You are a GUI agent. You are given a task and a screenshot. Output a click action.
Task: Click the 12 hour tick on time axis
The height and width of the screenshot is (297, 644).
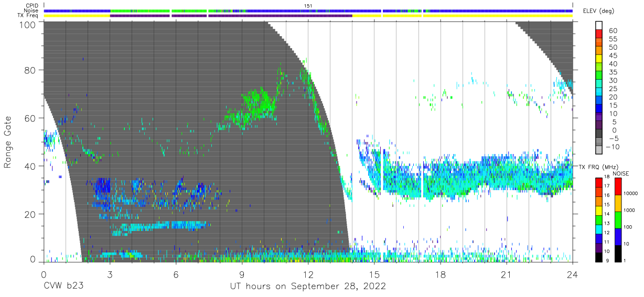click(x=308, y=274)
